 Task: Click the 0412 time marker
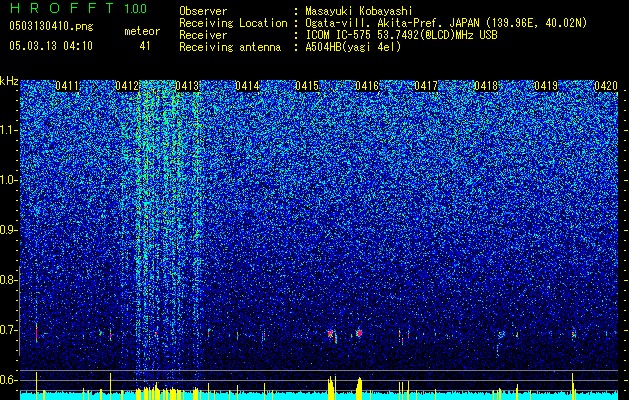click(x=127, y=86)
